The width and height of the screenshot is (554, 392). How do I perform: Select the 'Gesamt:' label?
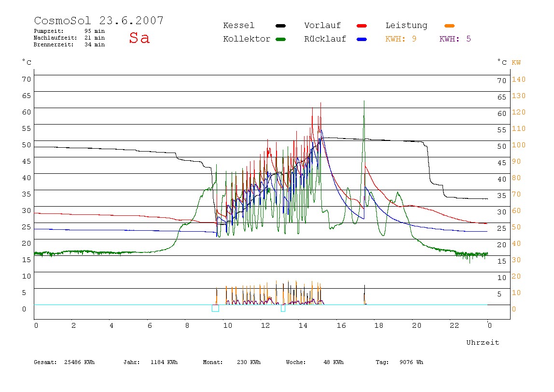pos(45,362)
